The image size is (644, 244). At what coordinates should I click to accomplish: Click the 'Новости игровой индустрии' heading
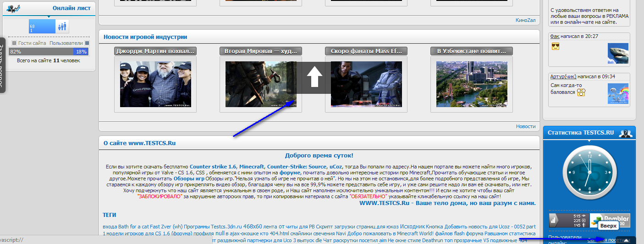[145, 37]
